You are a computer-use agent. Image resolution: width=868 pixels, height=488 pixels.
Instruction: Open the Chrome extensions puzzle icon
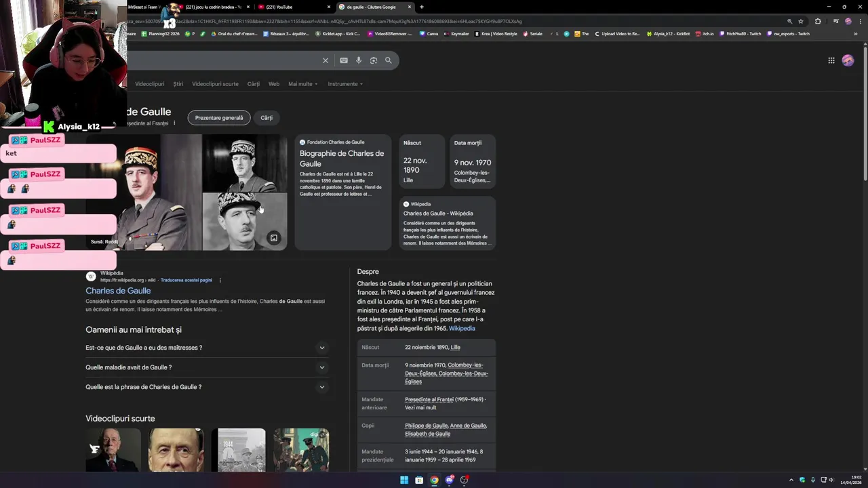pyautogui.click(x=818, y=21)
